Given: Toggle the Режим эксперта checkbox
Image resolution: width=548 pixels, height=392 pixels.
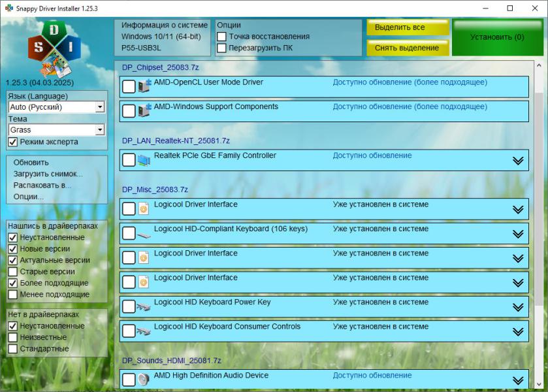Looking at the screenshot, I should (13, 142).
